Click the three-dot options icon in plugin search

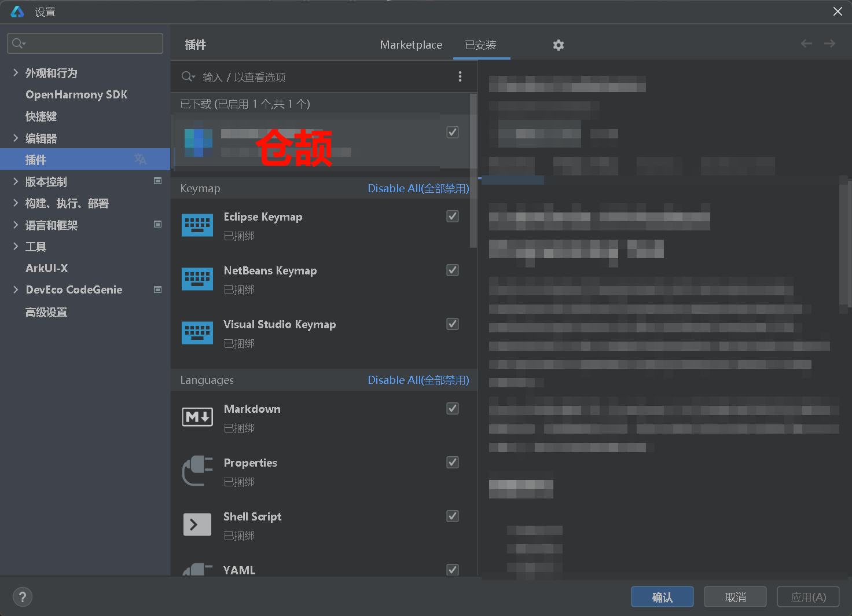(x=460, y=76)
